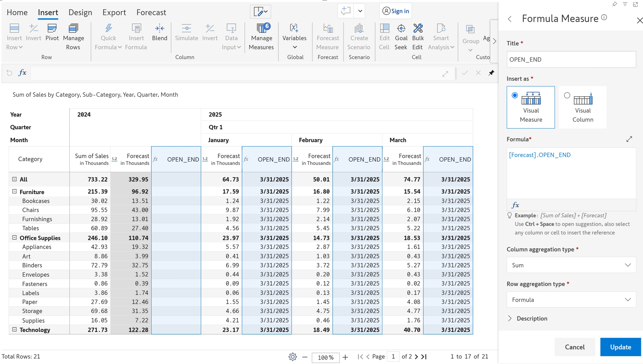Open the Row aggregation type dropdown
This screenshot has width=643, height=364.
point(571,300)
